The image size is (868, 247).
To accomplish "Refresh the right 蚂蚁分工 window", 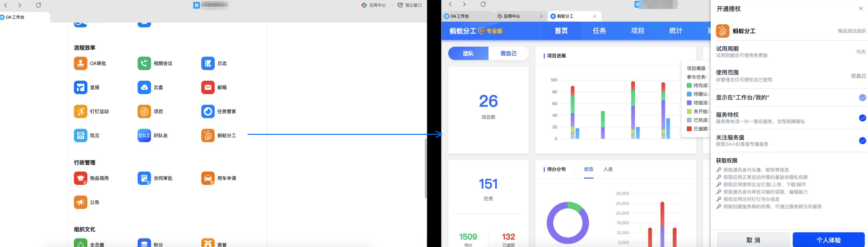I will coord(483,4).
